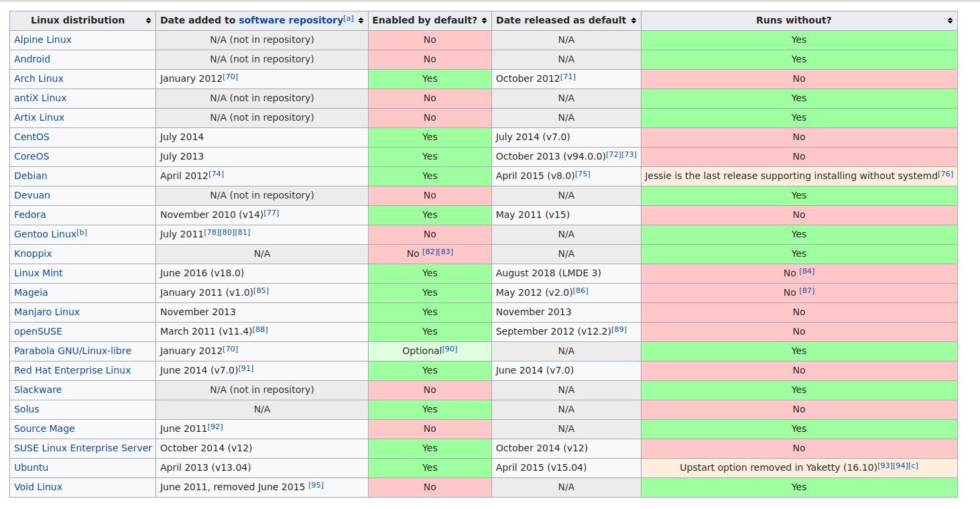Open the Fedora link
Image resolution: width=980 pixels, height=509 pixels.
point(30,215)
